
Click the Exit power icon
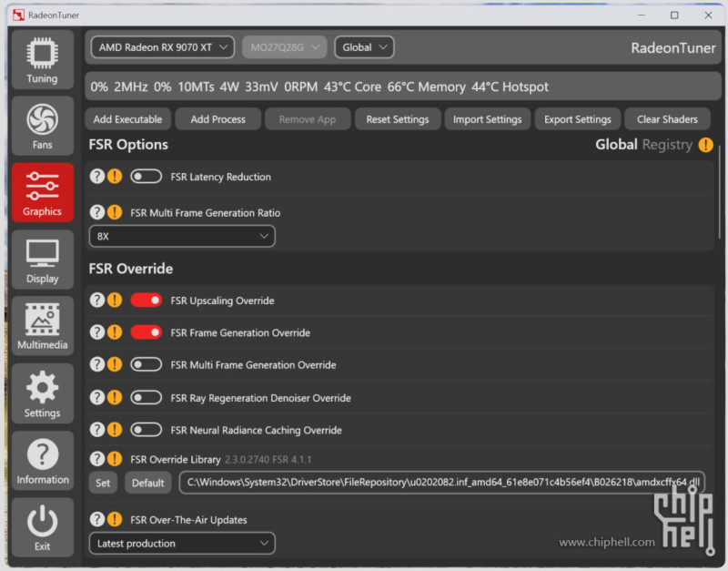point(42,527)
